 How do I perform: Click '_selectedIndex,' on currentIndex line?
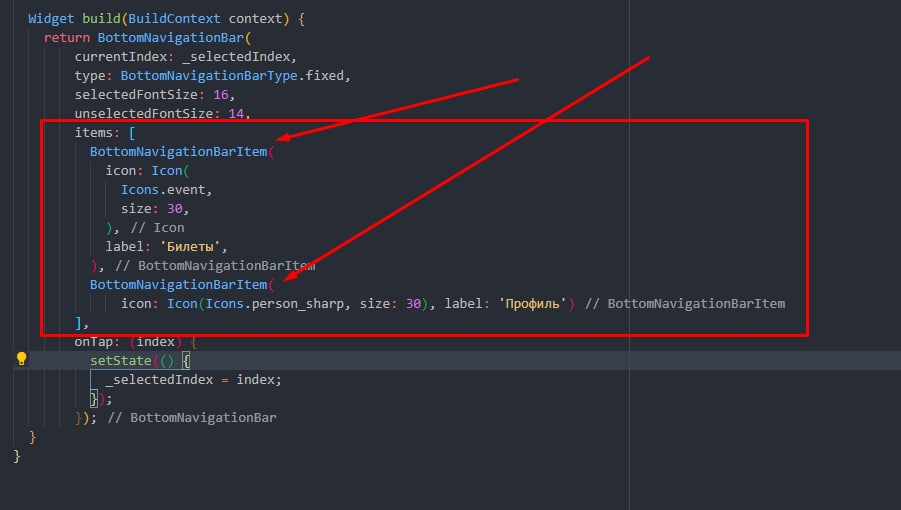(239, 56)
